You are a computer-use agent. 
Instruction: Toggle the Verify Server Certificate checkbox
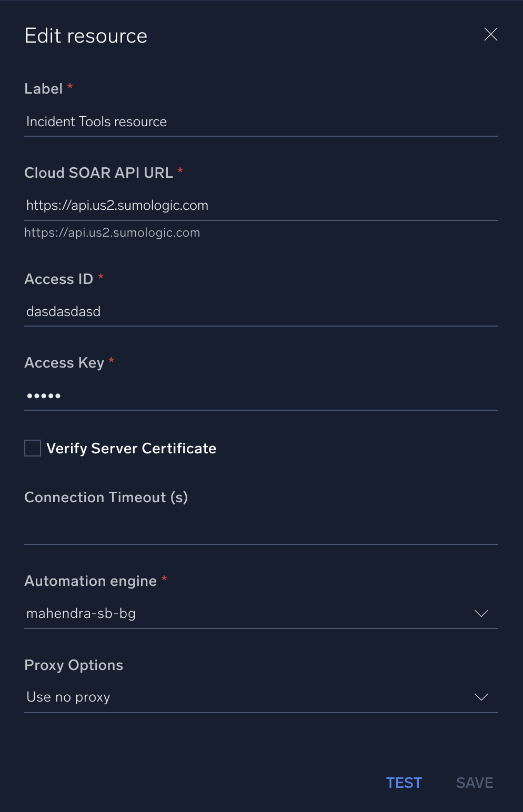32,448
